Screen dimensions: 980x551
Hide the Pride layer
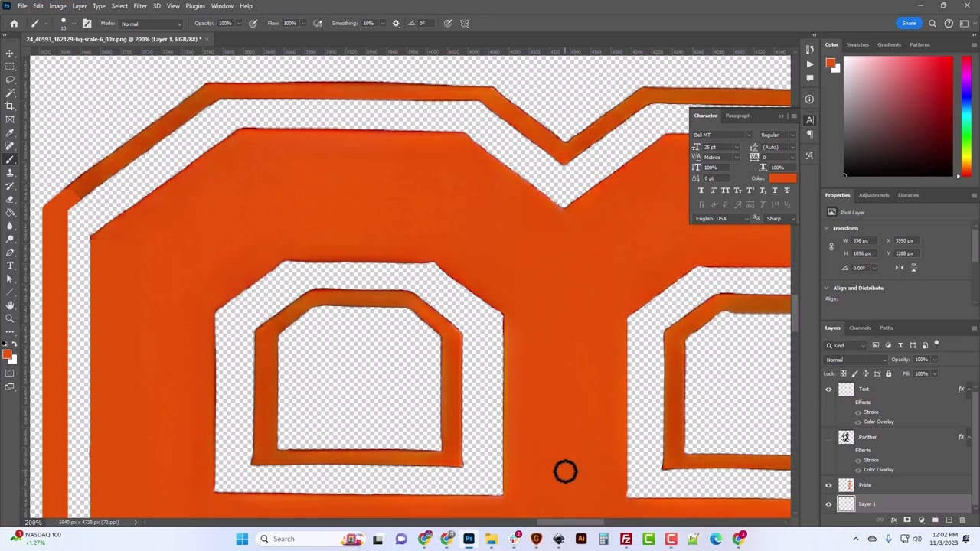(828, 485)
